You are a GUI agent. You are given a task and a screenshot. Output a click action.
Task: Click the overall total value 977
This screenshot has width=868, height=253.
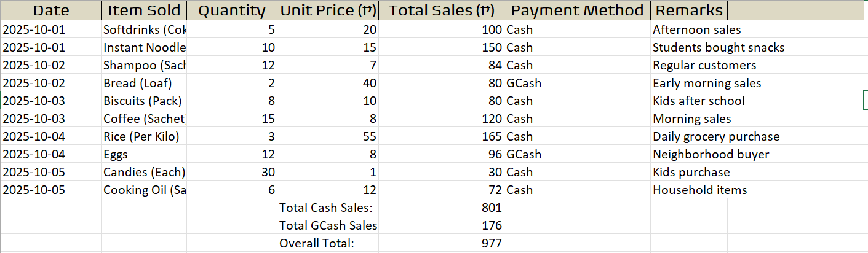click(x=441, y=243)
